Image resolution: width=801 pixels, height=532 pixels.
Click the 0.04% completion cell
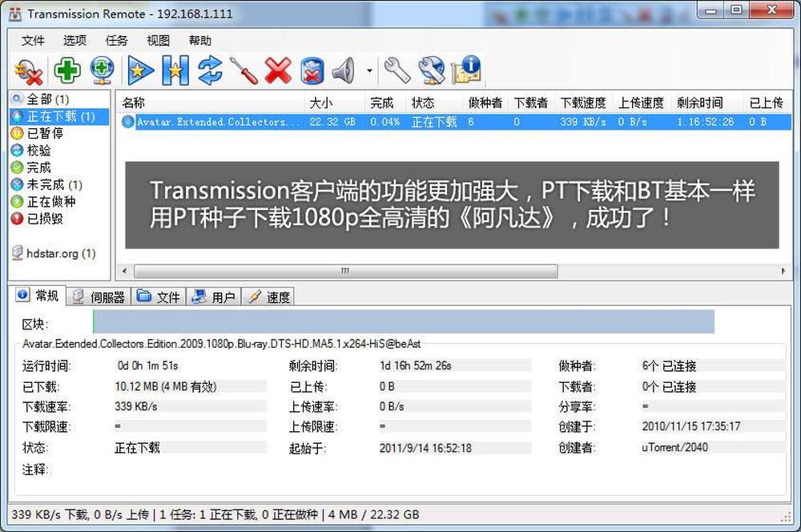[385, 122]
